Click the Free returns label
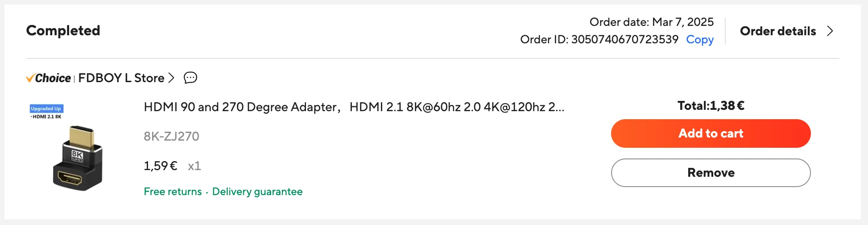 [173, 192]
